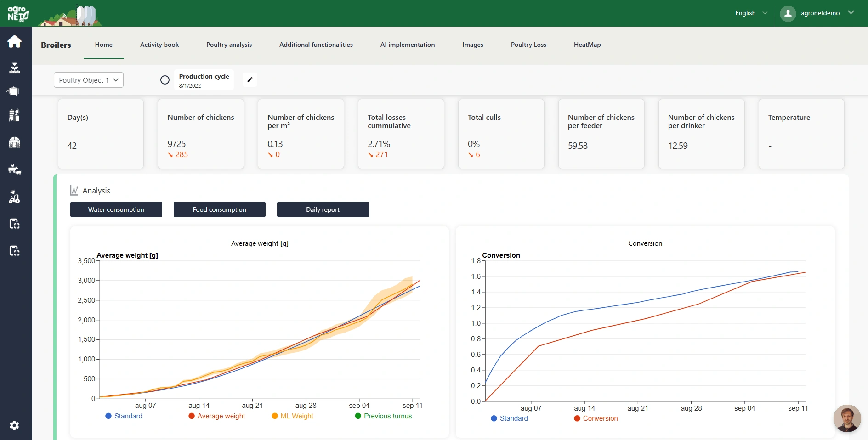The height and width of the screenshot is (440, 868).
Task: Click the chickens per drinker 12.59 value
Action: pyautogui.click(x=678, y=146)
